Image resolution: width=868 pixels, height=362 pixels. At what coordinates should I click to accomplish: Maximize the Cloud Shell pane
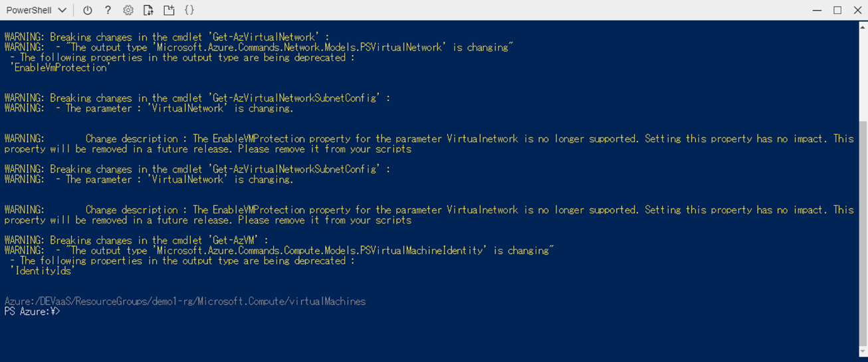point(837,10)
